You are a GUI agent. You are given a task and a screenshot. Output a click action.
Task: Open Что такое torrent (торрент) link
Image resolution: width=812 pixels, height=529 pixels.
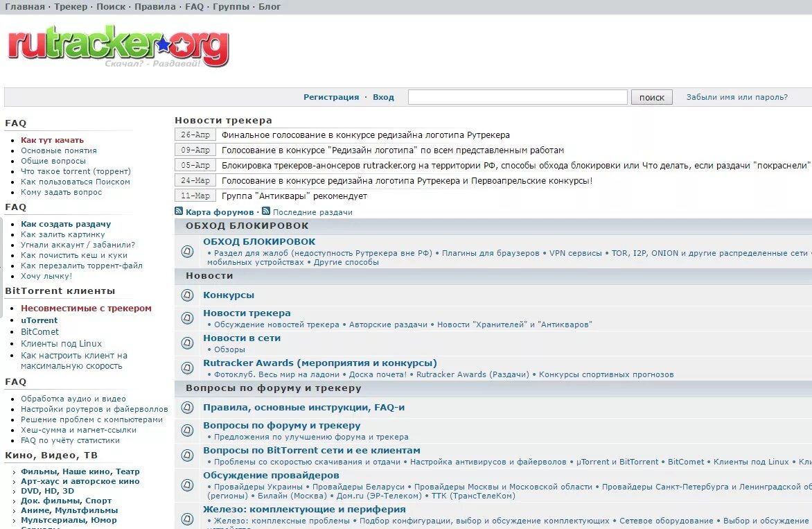tap(76, 171)
